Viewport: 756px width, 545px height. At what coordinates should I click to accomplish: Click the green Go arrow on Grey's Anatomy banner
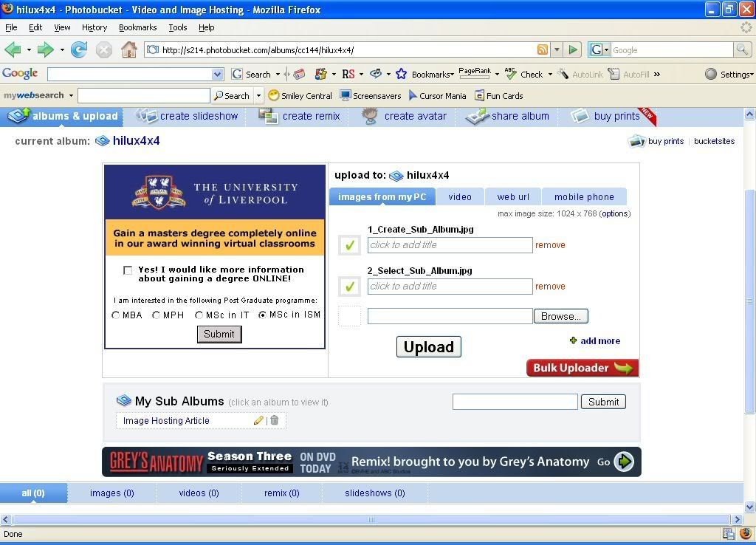(x=623, y=462)
